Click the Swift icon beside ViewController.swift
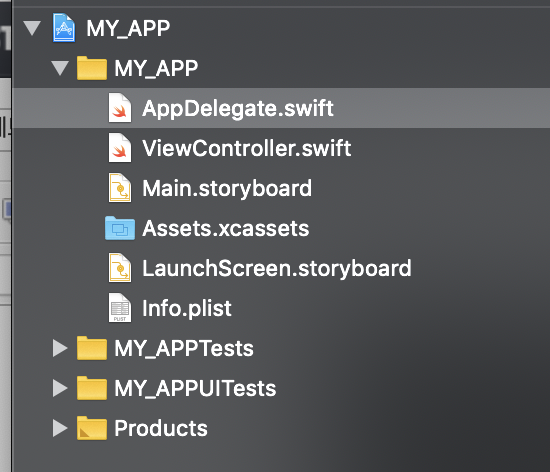The width and height of the screenshot is (550, 472). click(x=120, y=148)
